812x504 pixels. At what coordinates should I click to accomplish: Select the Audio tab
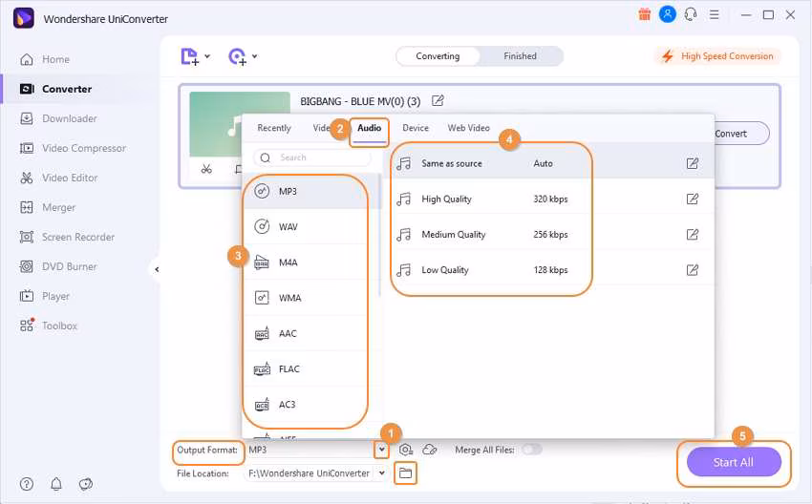370,128
